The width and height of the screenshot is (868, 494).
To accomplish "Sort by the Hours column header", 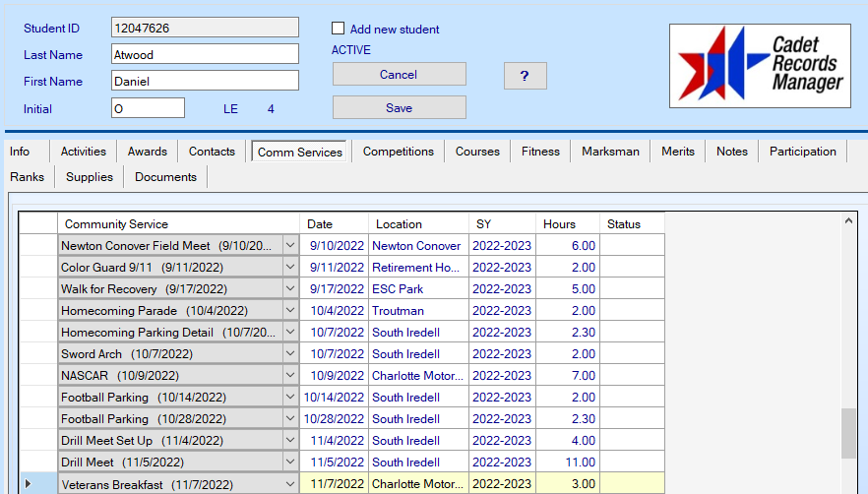I will [x=567, y=224].
